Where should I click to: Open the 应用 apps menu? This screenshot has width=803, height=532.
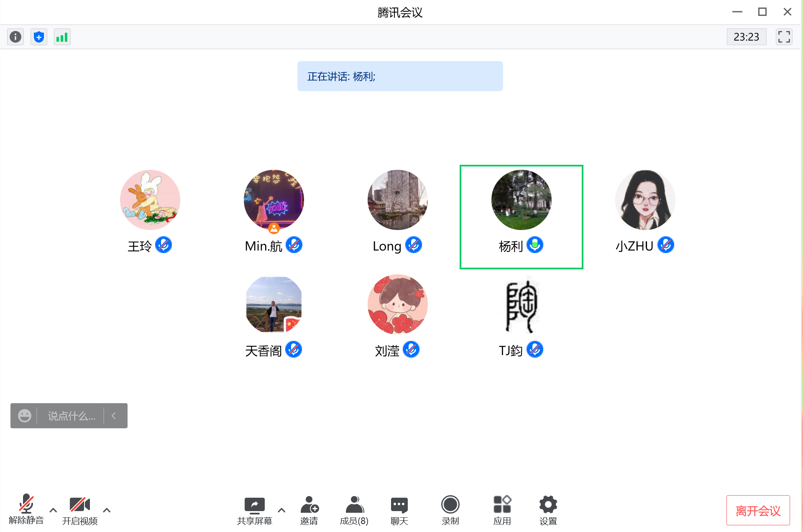(x=502, y=510)
